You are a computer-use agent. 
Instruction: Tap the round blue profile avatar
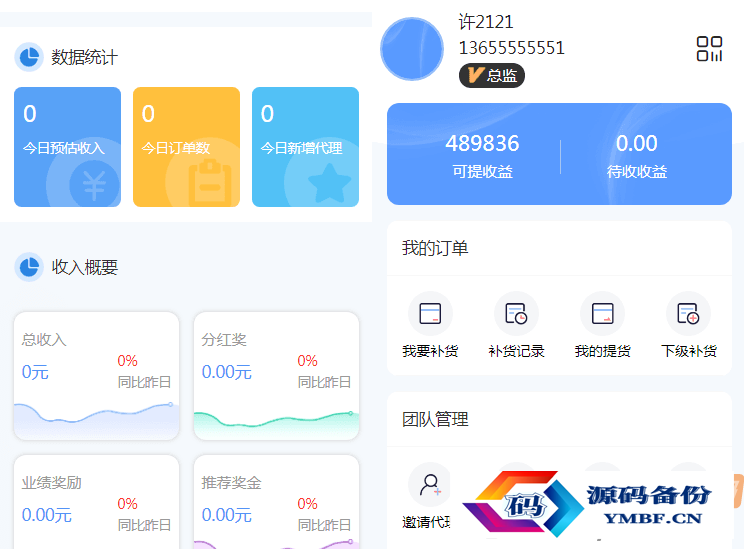click(412, 49)
